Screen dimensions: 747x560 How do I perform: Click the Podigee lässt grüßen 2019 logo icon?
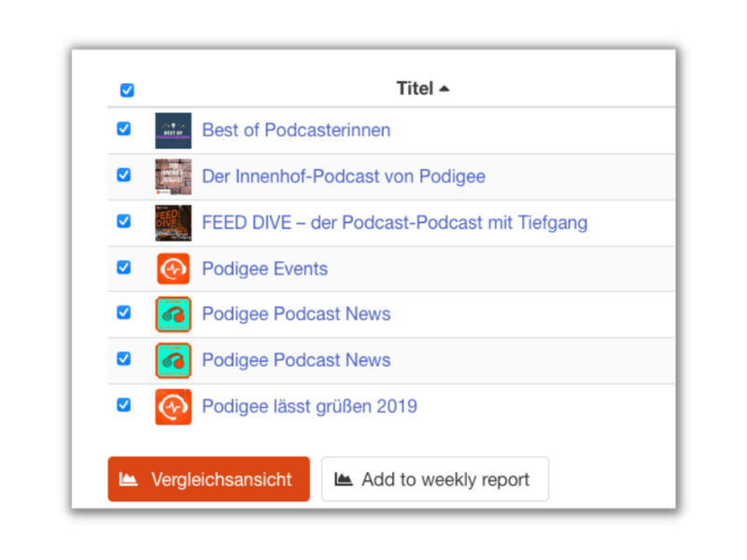click(x=174, y=407)
